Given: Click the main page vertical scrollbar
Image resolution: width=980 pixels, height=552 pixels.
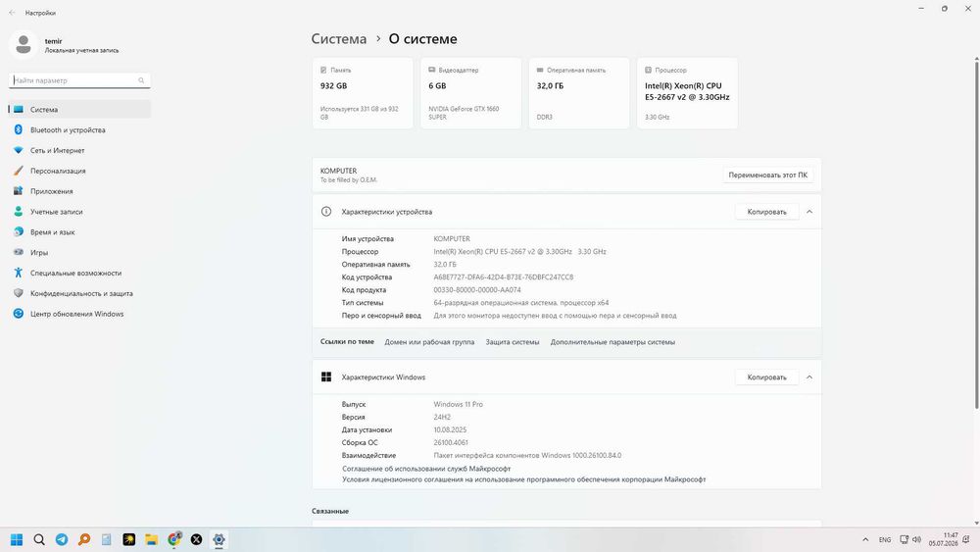Looking at the screenshot, I should (976, 234).
